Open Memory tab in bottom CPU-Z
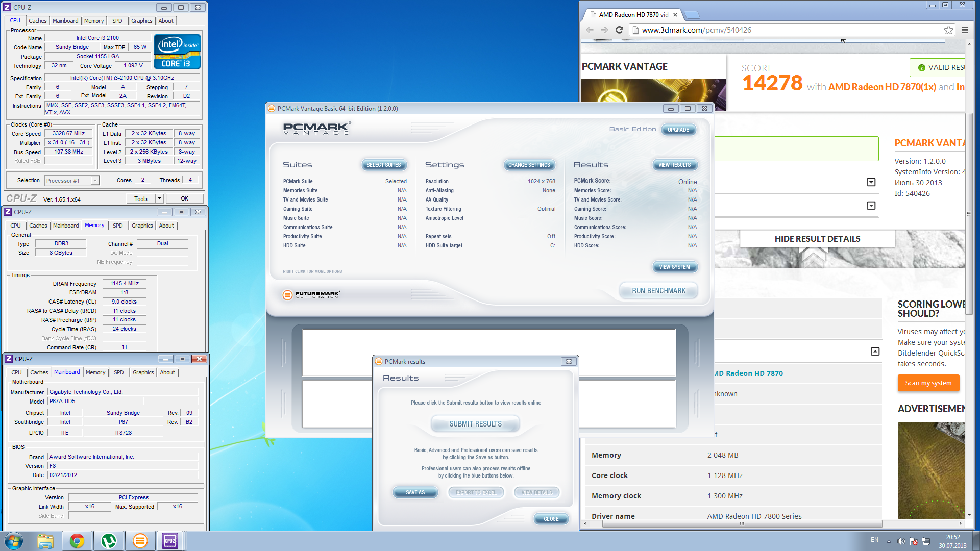This screenshot has height=551, width=980. coord(95,372)
